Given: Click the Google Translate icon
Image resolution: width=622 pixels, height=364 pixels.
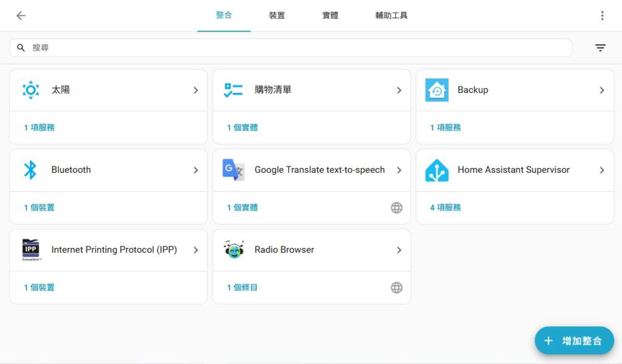Looking at the screenshot, I should [233, 170].
